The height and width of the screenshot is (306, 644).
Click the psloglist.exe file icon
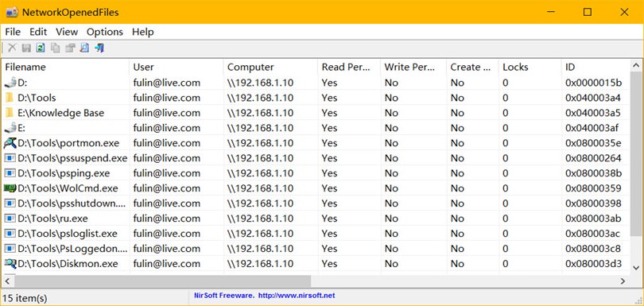(10, 234)
